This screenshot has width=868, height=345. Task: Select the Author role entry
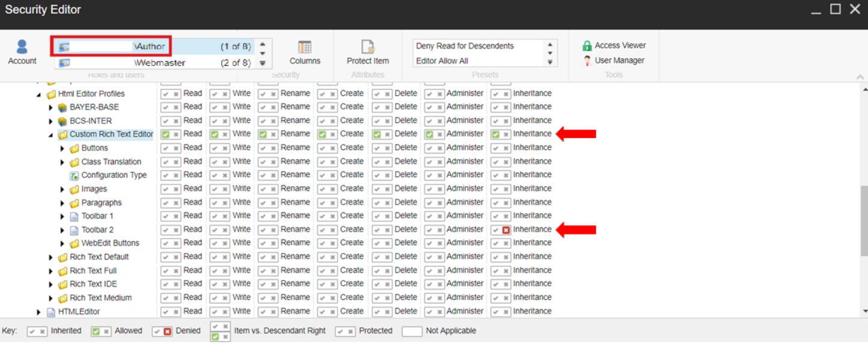(150, 46)
